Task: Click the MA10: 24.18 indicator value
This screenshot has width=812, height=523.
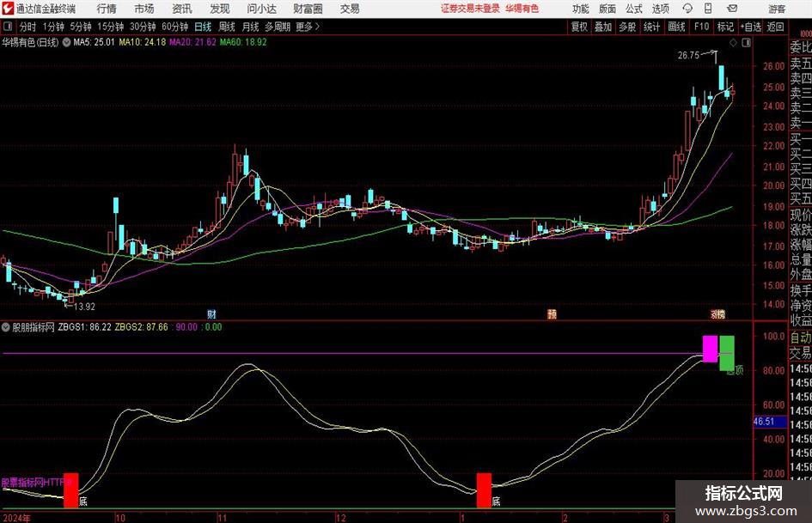Action: [142, 42]
